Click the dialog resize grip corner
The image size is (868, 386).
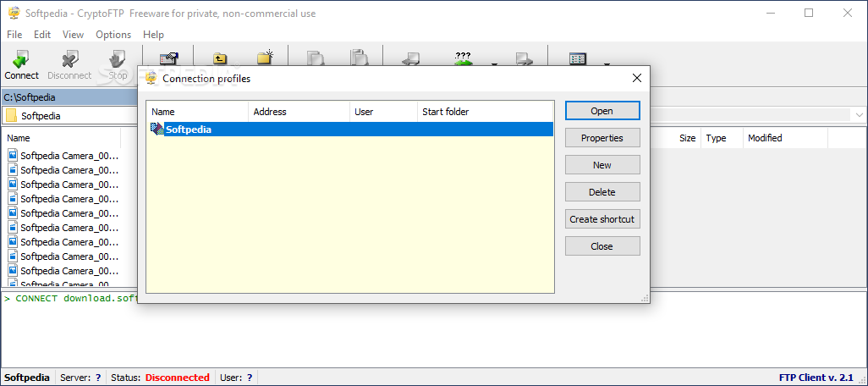(645, 298)
